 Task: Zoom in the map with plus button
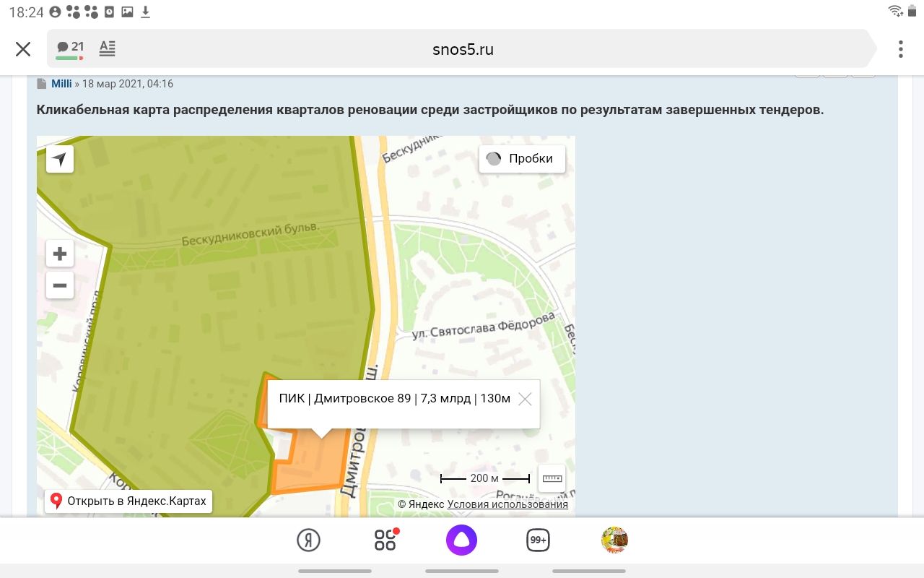click(x=60, y=254)
